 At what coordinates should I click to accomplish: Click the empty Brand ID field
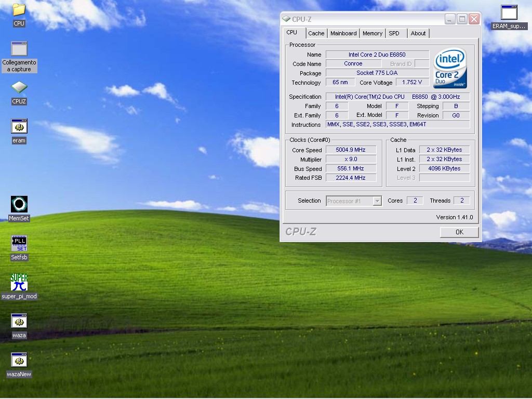click(x=422, y=63)
